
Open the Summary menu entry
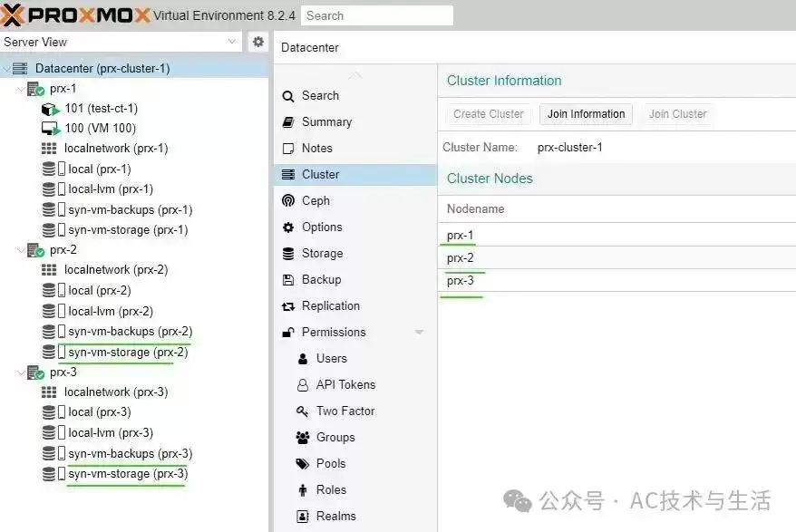[355, 121]
